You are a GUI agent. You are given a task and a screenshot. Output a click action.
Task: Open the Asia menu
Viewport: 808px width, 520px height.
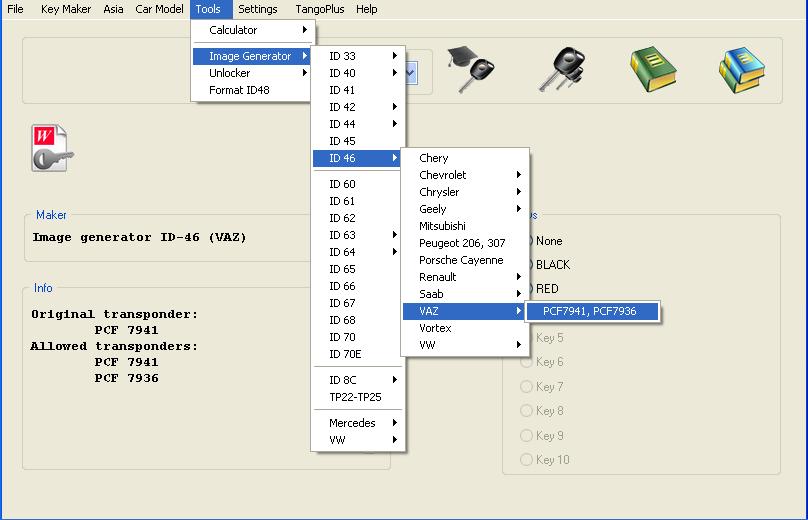coord(113,9)
